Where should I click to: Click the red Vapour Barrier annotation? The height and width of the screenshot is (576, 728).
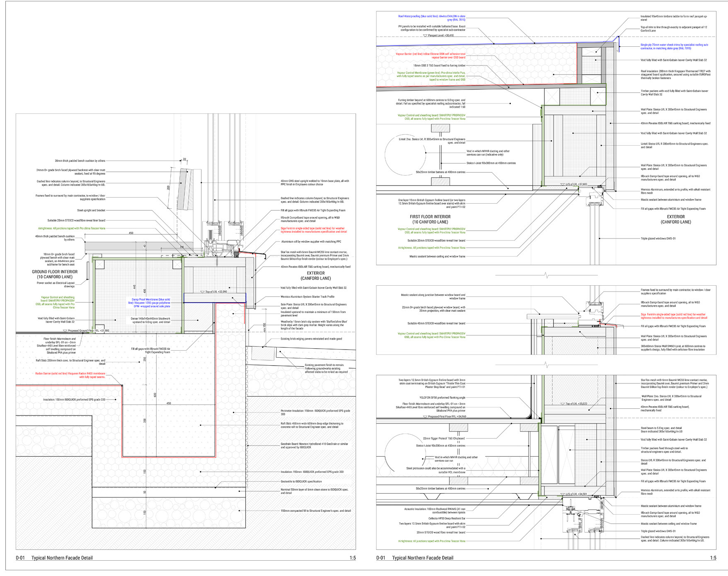pos(431,55)
